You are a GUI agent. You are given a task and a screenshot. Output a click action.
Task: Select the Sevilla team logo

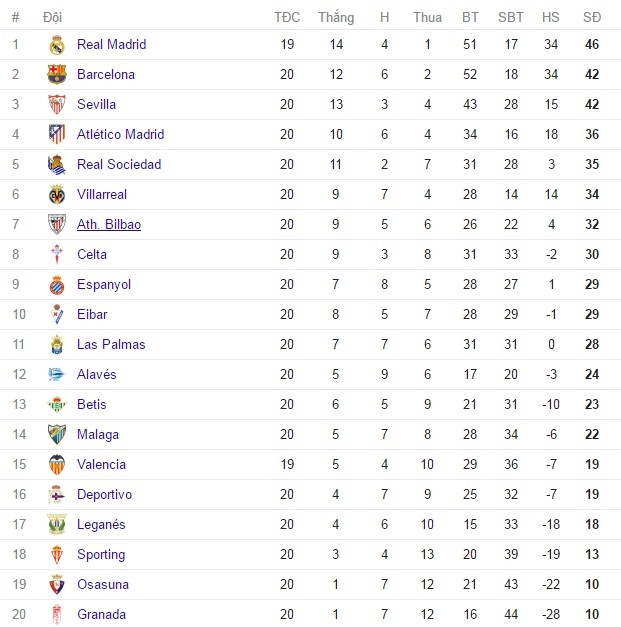pyautogui.click(x=57, y=104)
